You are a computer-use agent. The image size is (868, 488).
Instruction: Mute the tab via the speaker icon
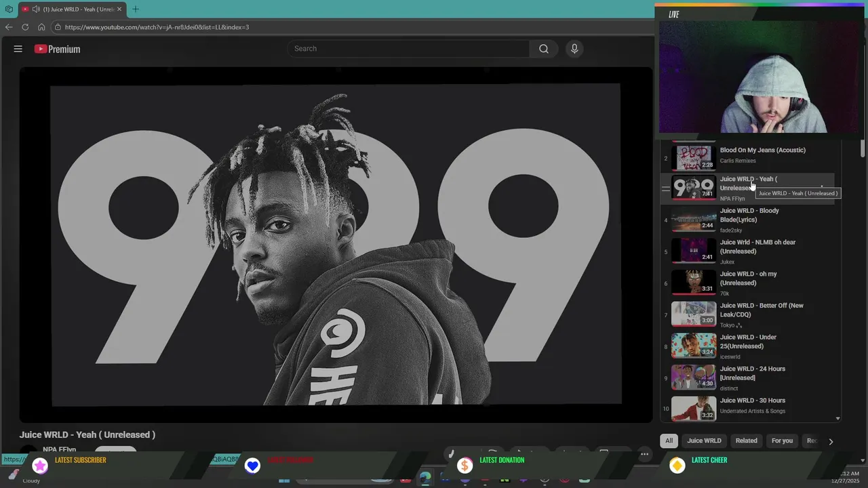(x=36, y=9)
